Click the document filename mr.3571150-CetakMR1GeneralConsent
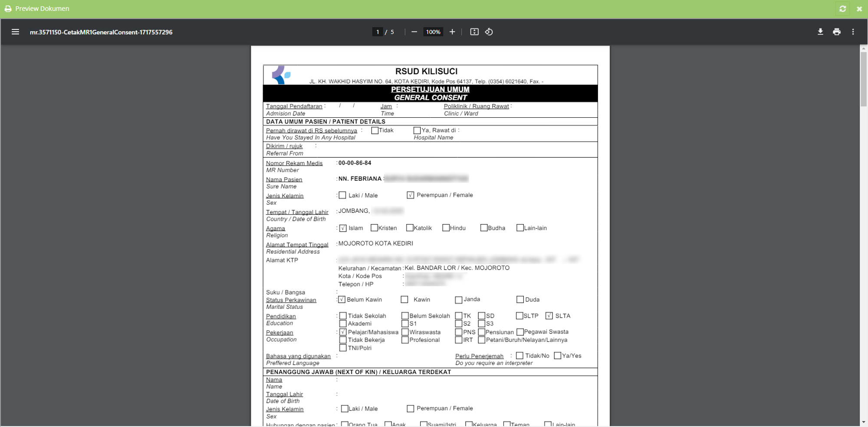This screenshot has height=427, width=868. pos(101,32)
